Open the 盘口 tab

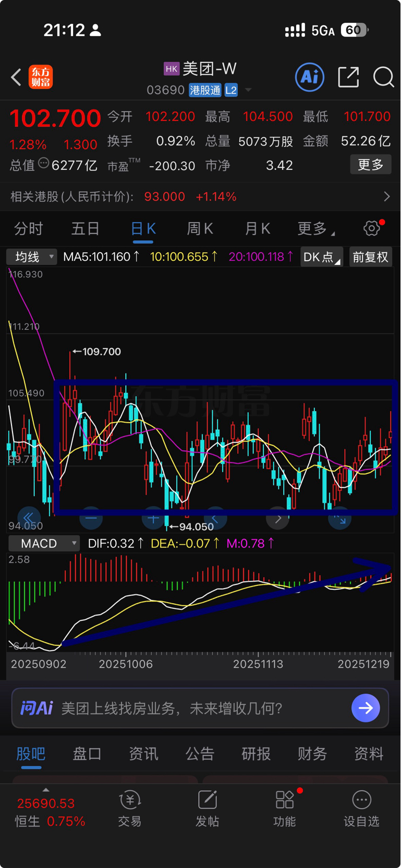(x=87, y=754)
